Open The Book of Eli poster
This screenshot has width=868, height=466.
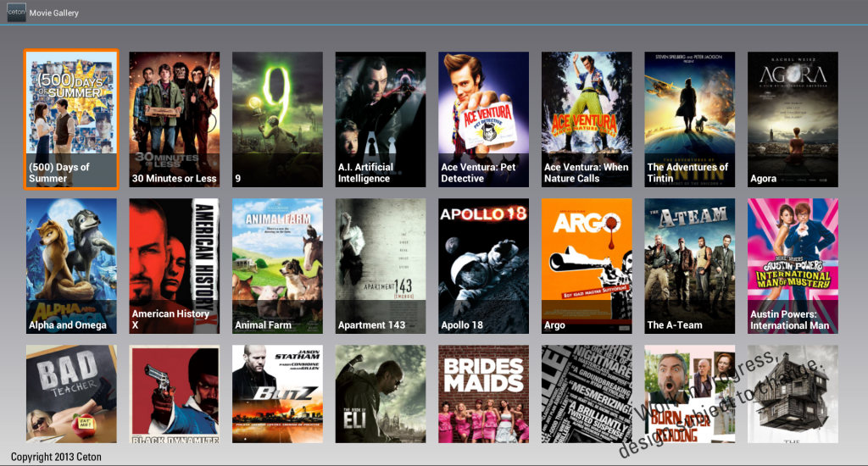381,394
